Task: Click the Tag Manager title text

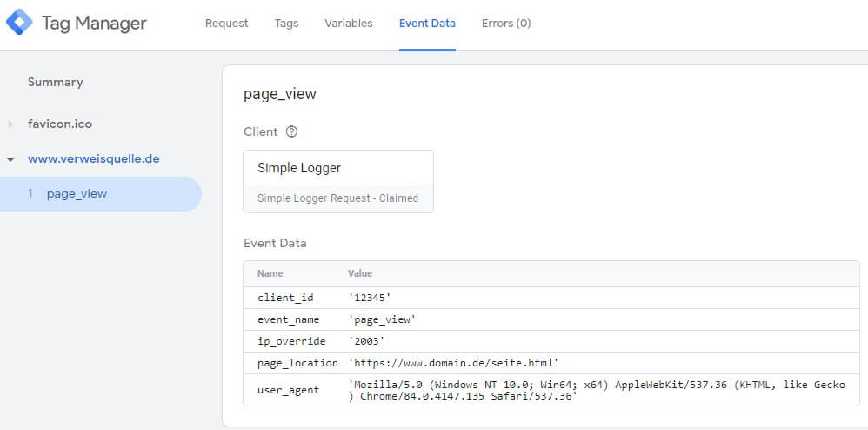Action: pos(94,24)
